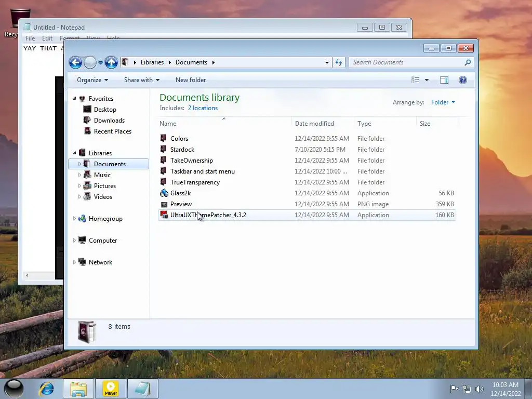Screen dimensions: 532x399
Task: Sort by the Name column header
Action: 224,124
